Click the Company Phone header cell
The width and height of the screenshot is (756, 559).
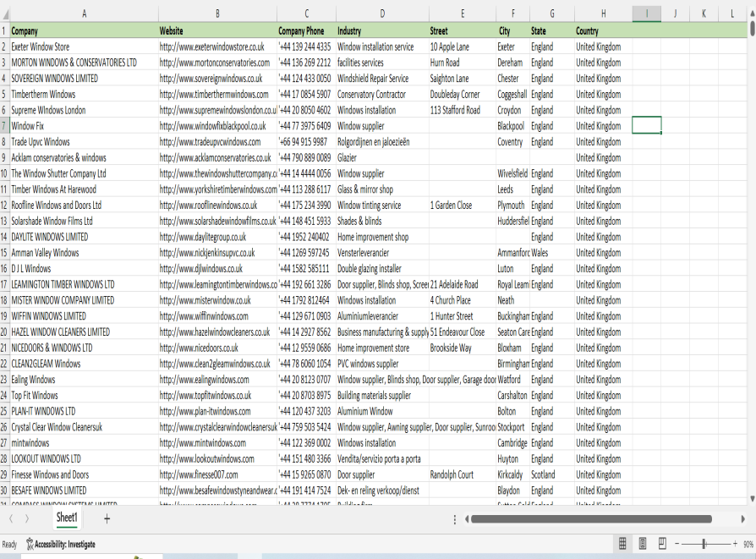coord(307,31)
